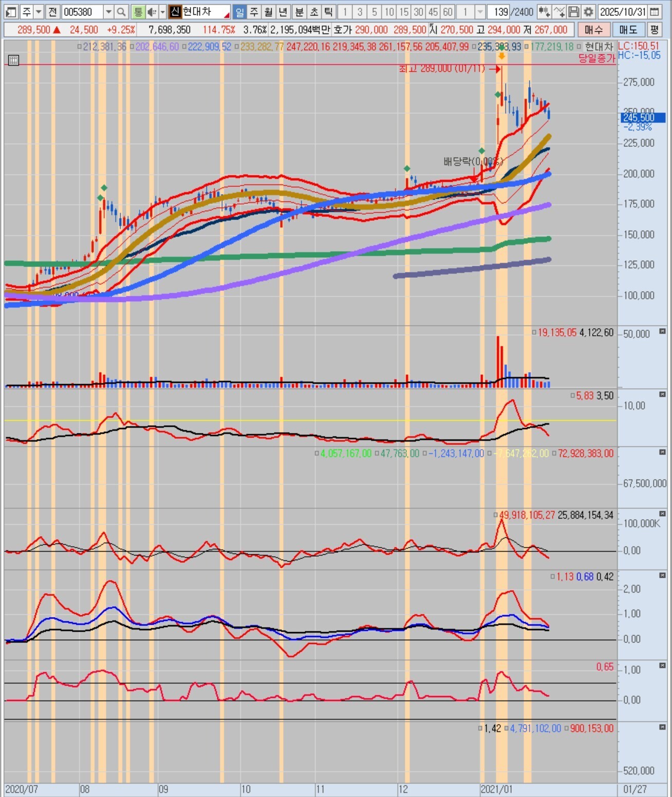Viewport: 672px width, 797px height.
Task: Open the calendar date picker icon
Action: [x=655, y=12]
